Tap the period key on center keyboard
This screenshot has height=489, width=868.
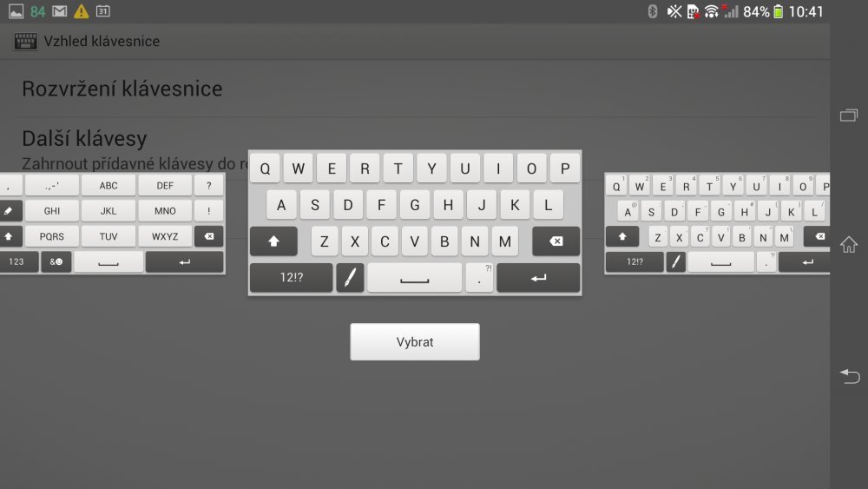click(479, 278)
